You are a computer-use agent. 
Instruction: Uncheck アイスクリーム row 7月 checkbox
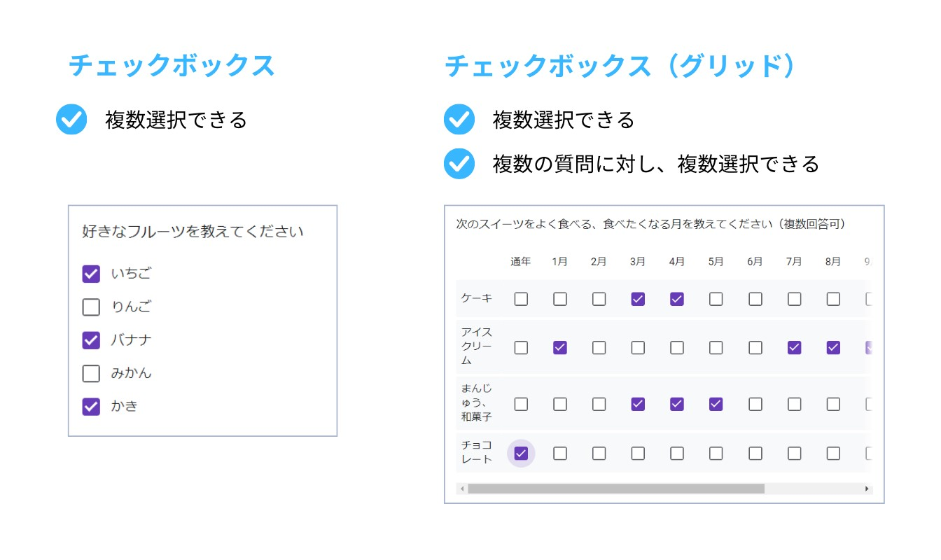pos(794,347)
